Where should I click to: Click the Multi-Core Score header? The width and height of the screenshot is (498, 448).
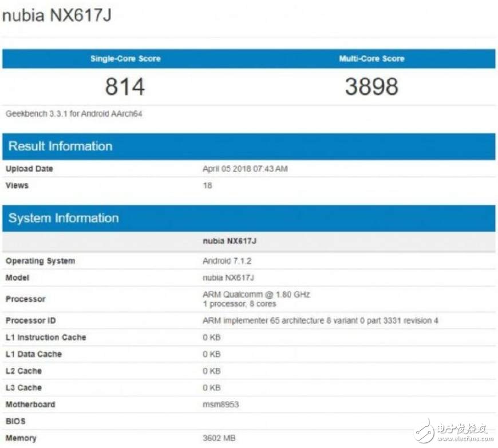[x=371, y=58]
